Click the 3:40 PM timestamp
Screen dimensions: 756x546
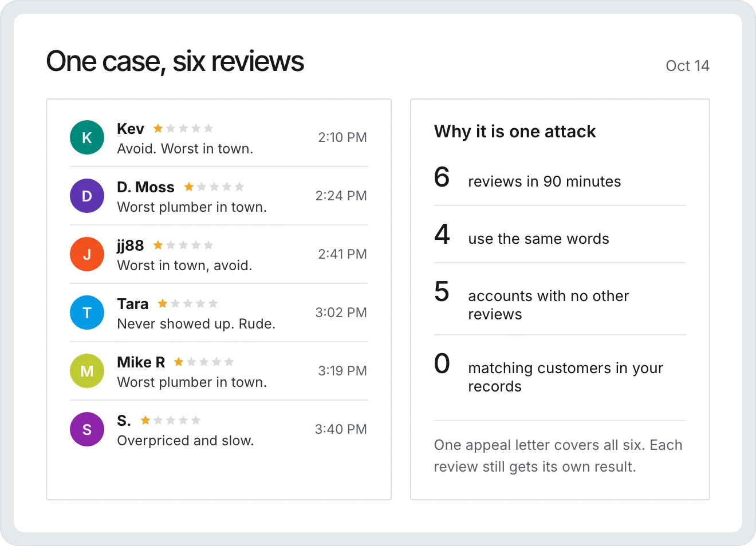(341, 429)
